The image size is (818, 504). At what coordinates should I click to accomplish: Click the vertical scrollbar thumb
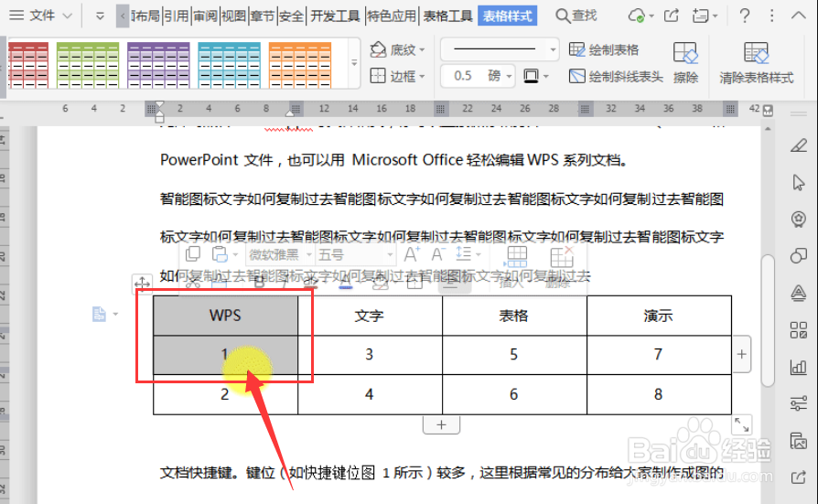[768, 320]
